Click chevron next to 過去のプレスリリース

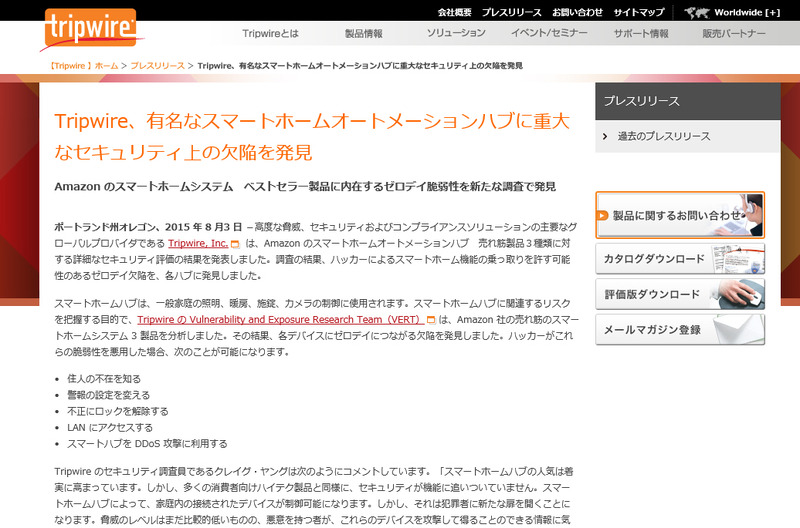[x=606, y=136]
